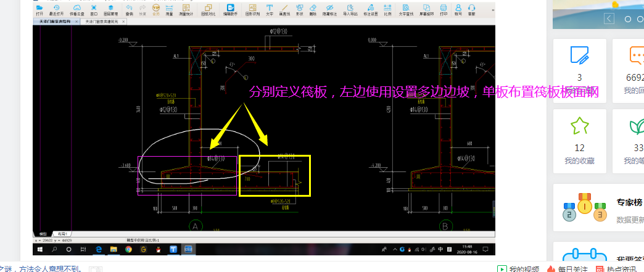Open Cortana circle on the taskbar
The width and height of the screenshot is (644, 272).
click(x=68, y=249)
